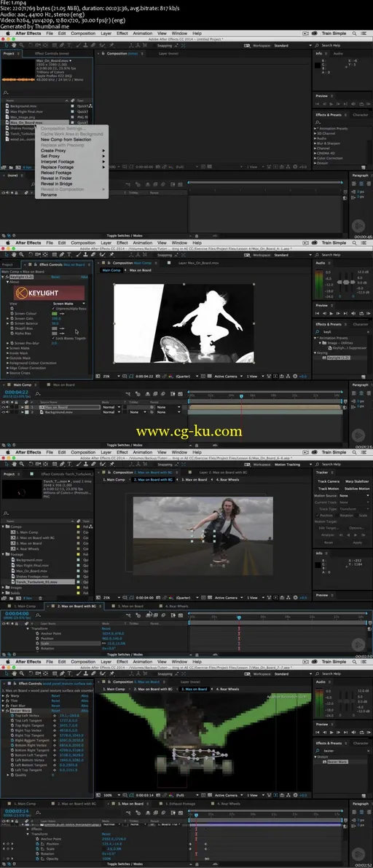
Task: Toggle Top Left Vertex stopwatch in Bezier Warp
Action: [x=12, y=716]
